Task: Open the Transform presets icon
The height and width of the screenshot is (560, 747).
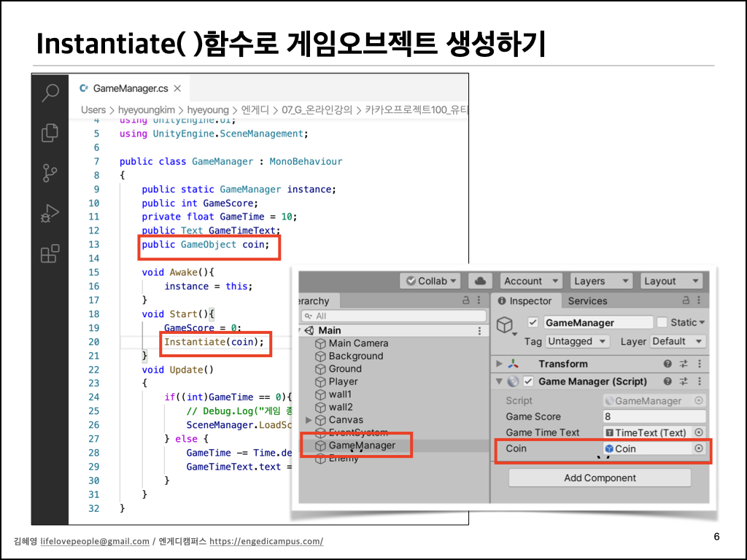Action: (684, 364)
